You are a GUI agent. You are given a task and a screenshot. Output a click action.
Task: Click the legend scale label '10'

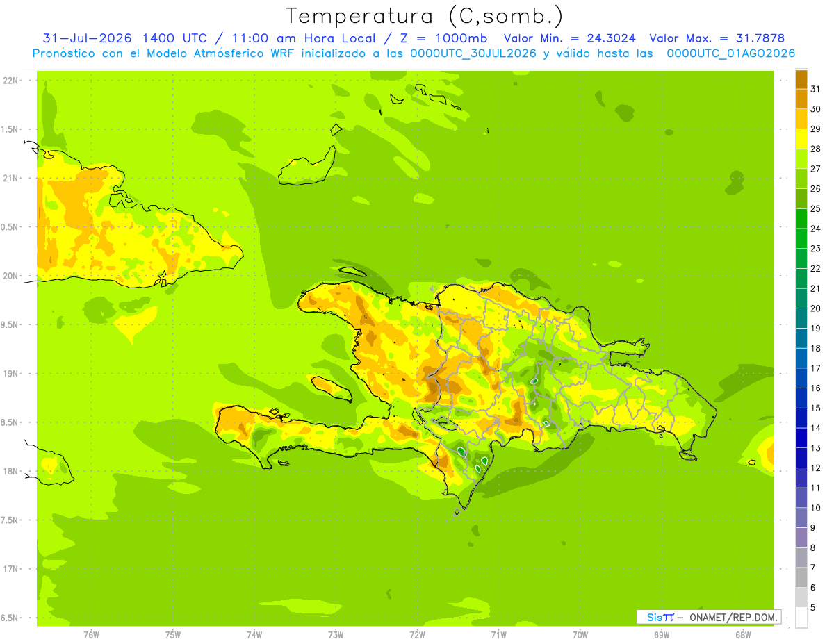pos(815,508)
